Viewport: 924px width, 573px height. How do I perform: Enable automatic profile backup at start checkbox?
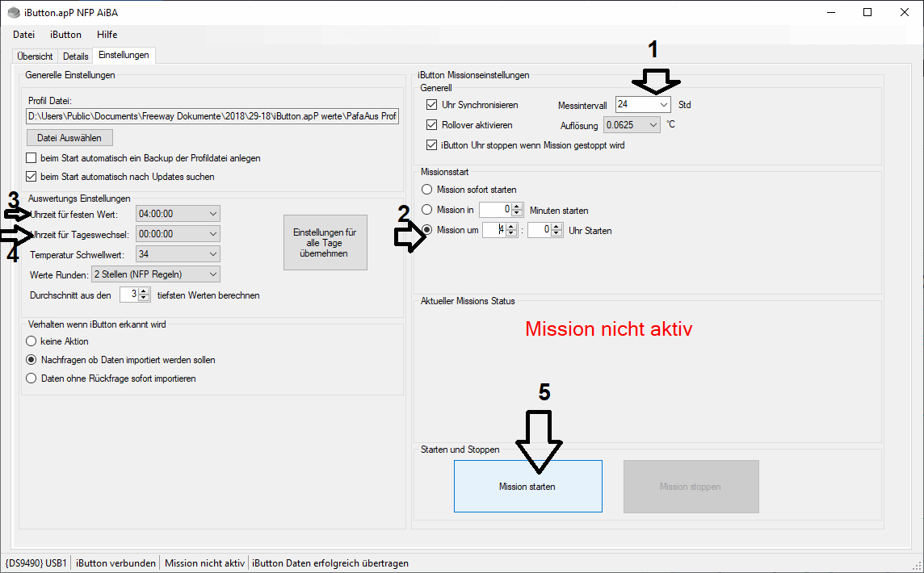[x=32, y=158]
